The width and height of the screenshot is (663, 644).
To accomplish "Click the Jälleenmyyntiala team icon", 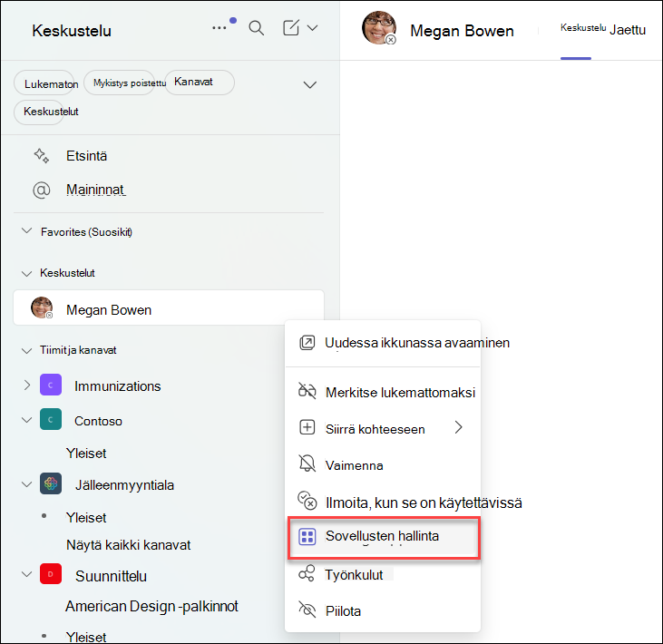I will click(x=51, y=483).
